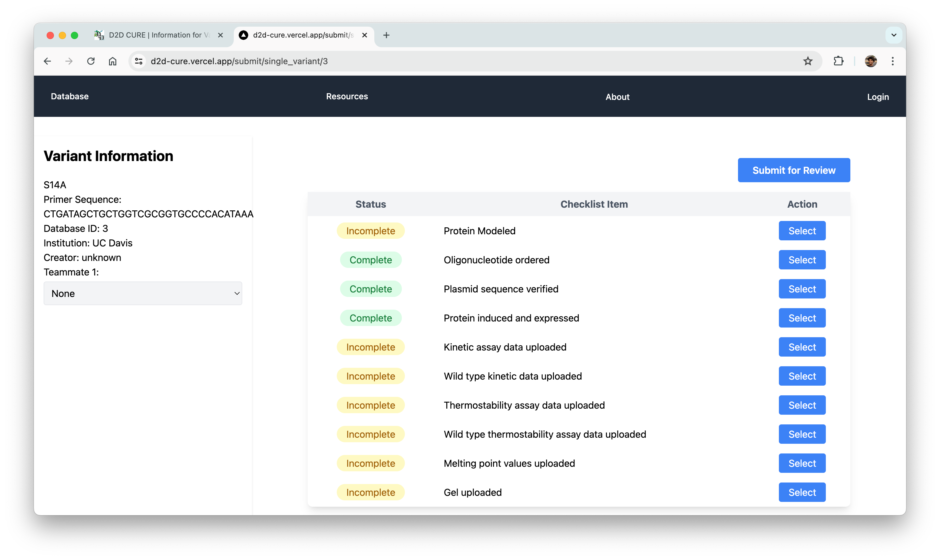Open new tab with plus icon
940x560 pixels.
tap(386, 35)
